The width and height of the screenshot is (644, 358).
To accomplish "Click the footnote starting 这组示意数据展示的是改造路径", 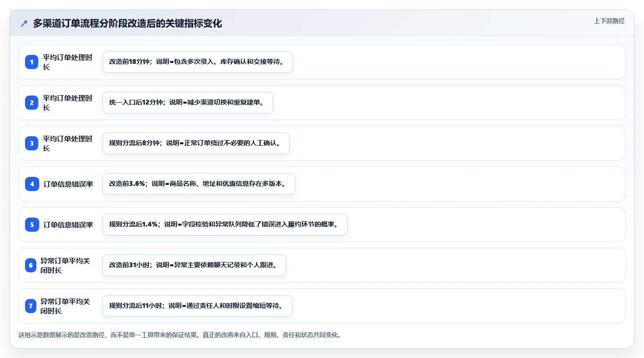I will coord(180,335).
